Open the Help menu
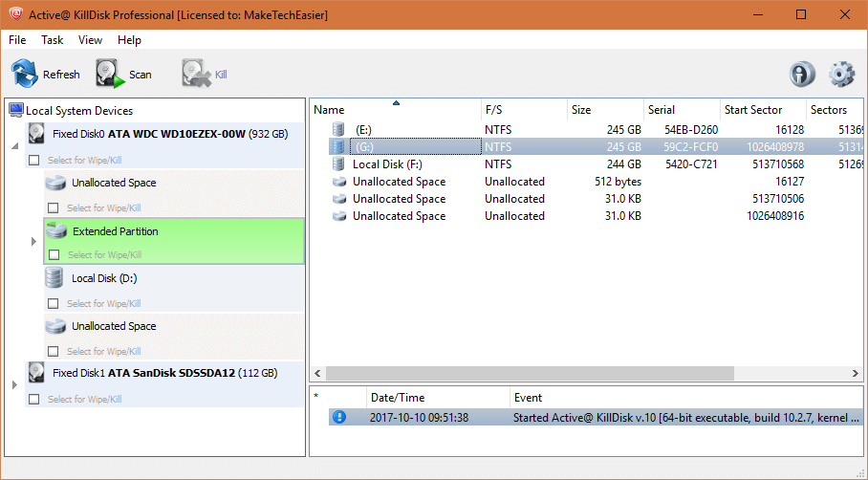The width and height of the screenshot is (868, 480). [x=130, y=40]
